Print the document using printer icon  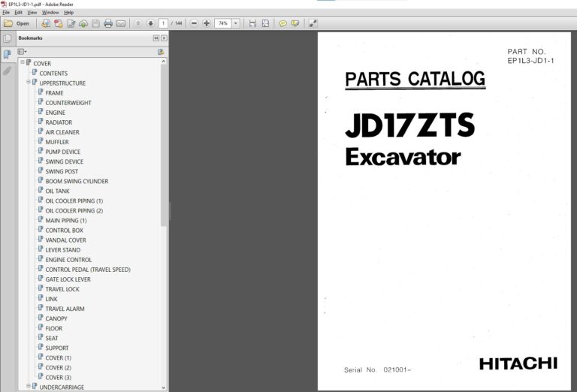click(108, 23)
